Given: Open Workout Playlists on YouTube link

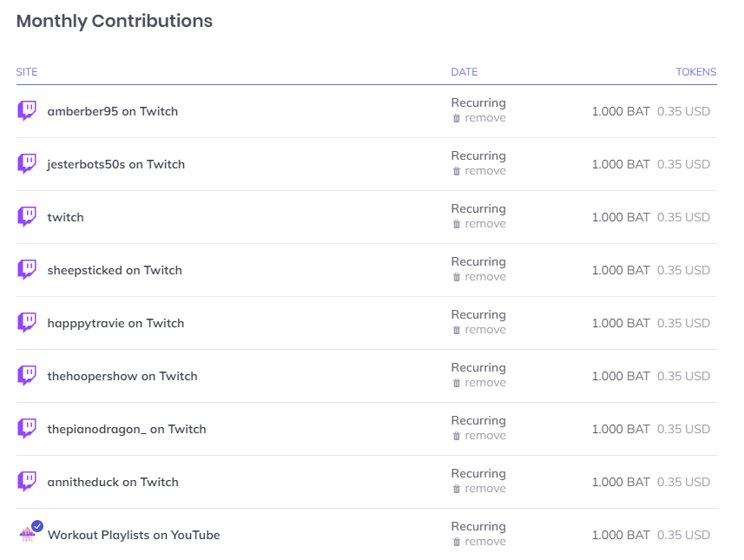Looking at the screenshot, I should coord(134,535).
